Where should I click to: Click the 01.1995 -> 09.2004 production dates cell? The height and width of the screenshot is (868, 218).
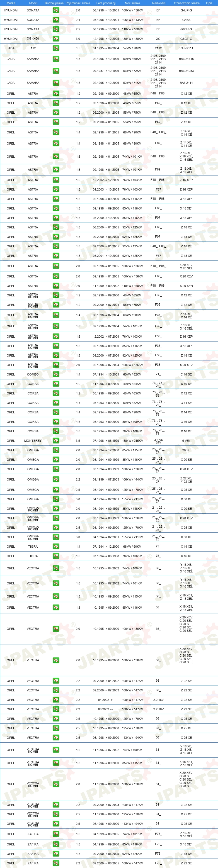tap(106, 48)
